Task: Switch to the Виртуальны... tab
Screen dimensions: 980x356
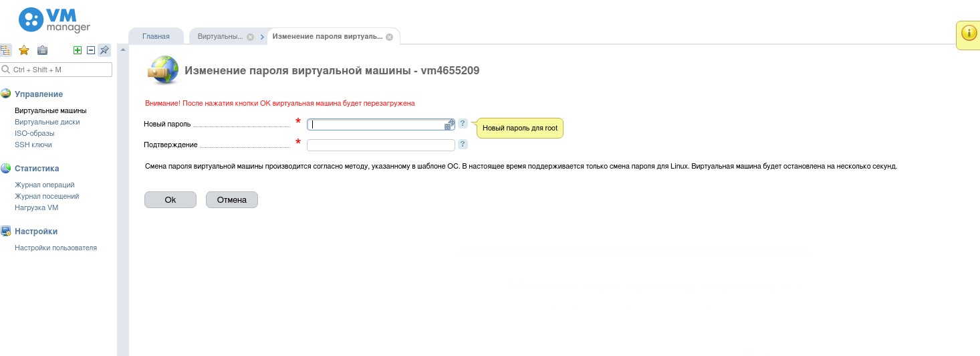Action: pyautogui.click(x=220, y=37)
